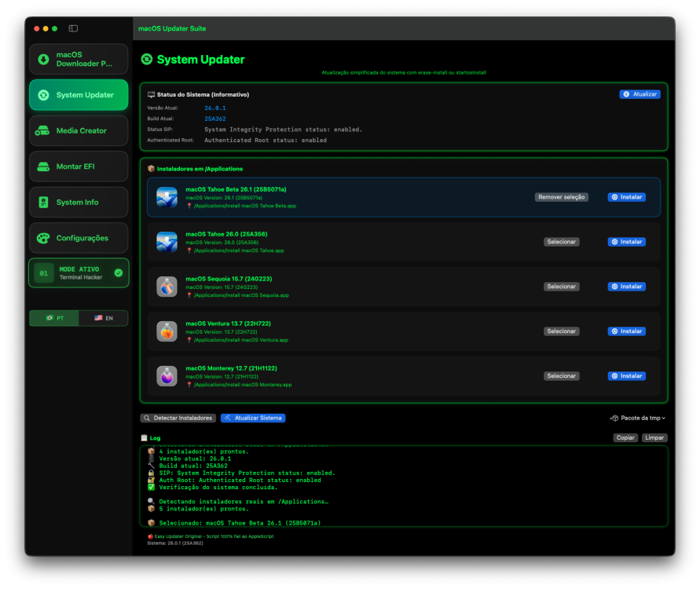Click the Monterey.app path text

point(243,384)
